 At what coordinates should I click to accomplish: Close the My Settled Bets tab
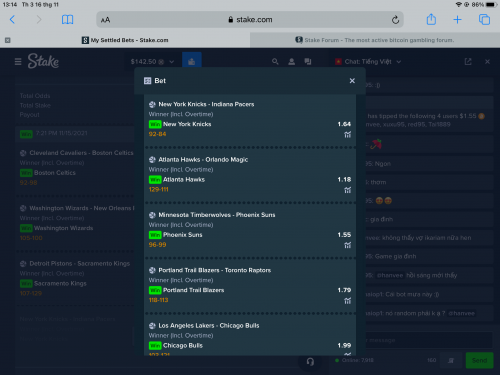coord(8,40)
